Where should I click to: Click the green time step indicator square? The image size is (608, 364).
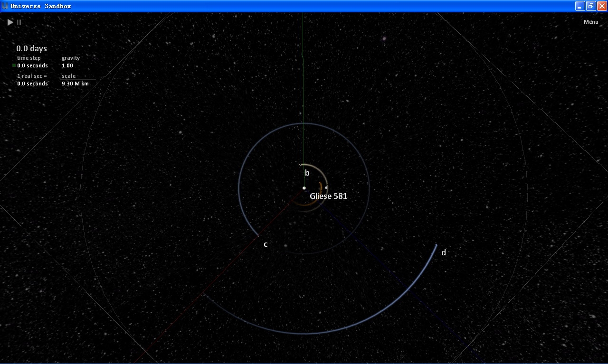(x=14, y=65)
